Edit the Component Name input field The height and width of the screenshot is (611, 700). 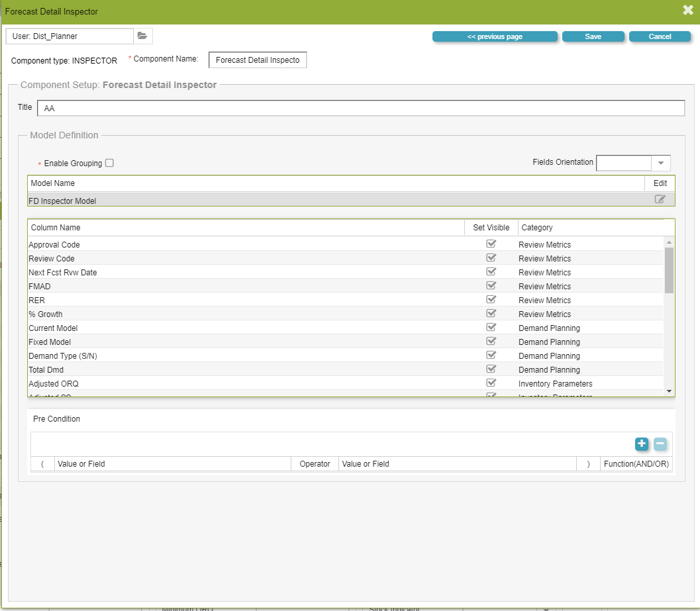point(258,60)
